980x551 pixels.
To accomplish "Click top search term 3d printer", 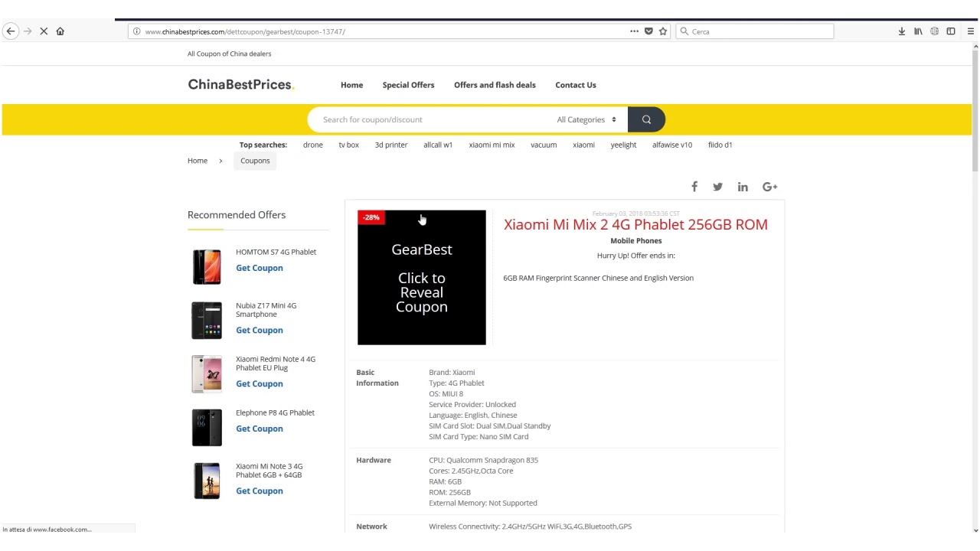I will pos(391,145).
